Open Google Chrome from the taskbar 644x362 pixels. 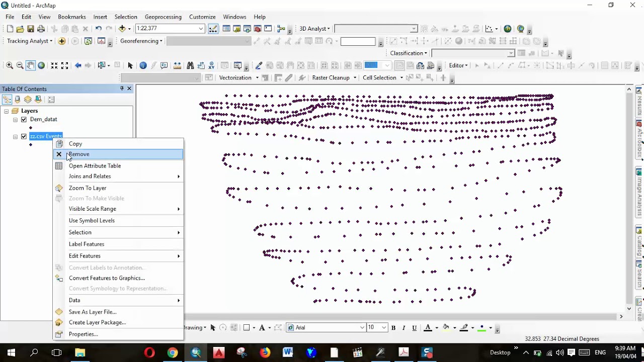pyautogui.click(x=173, y=352)
